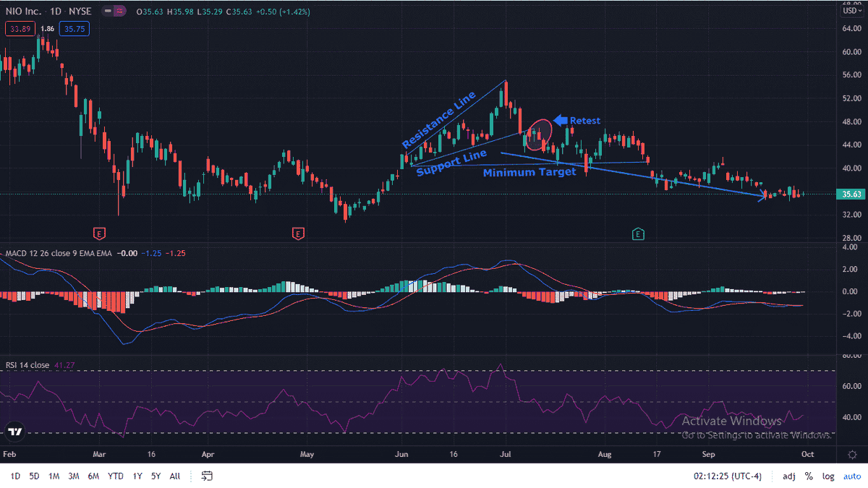Click the Sep date axis label
Image resolution: width=868 pixels, height=488 pixels.
tap(709, 455)
